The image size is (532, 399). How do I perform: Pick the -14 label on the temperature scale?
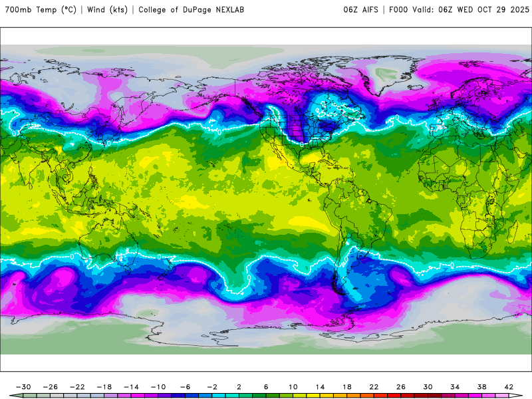coord(131,387)
